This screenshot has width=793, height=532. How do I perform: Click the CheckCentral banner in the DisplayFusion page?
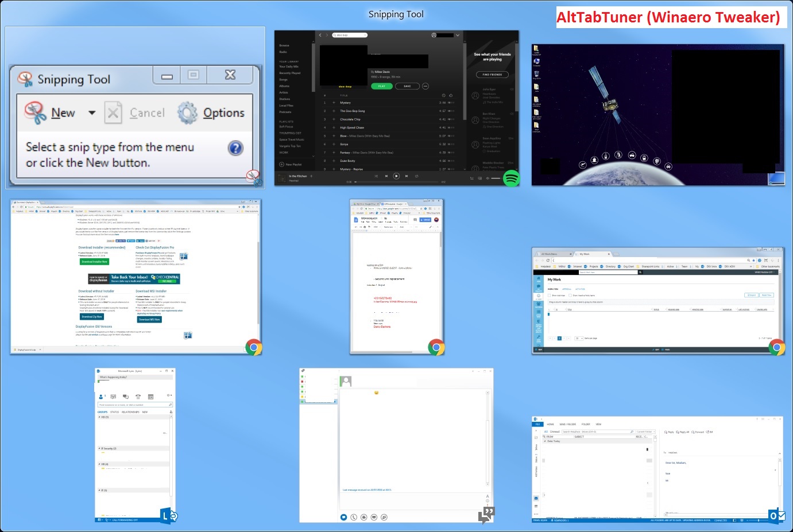click(134, 278)
